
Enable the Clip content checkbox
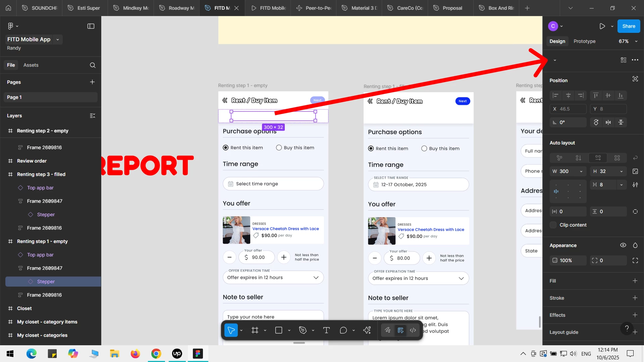(x=553, y=225)
